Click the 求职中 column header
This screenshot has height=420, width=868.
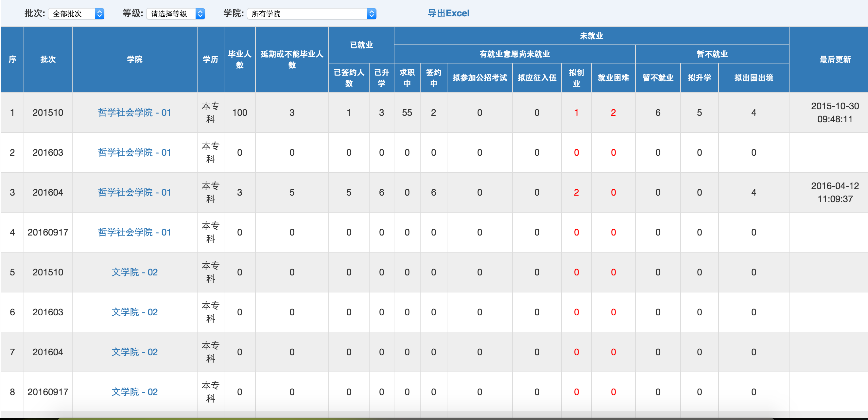tap(407, 78)
